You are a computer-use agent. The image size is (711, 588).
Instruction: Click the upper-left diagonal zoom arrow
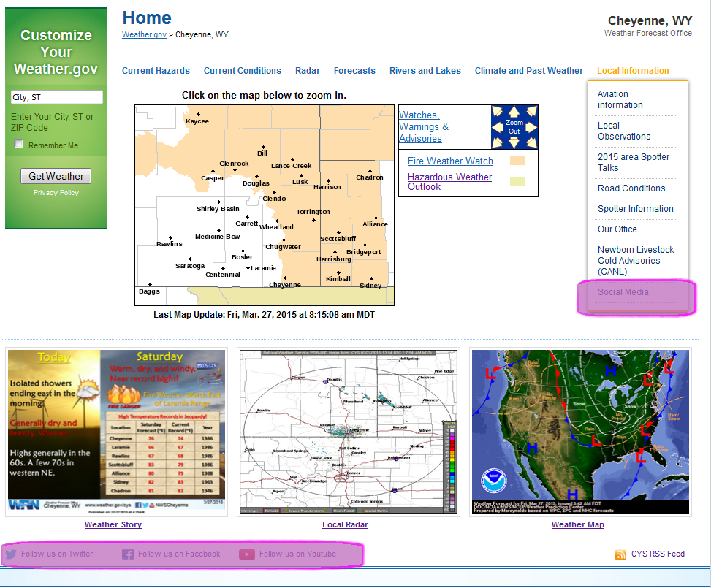(x=498, y=112)
